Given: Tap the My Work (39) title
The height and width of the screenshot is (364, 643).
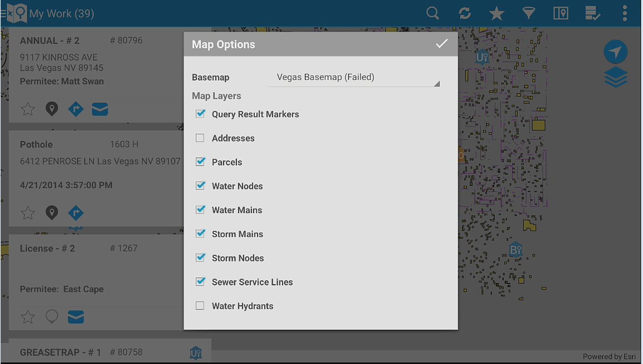Looking at the screenshot, I should [61, 14].
